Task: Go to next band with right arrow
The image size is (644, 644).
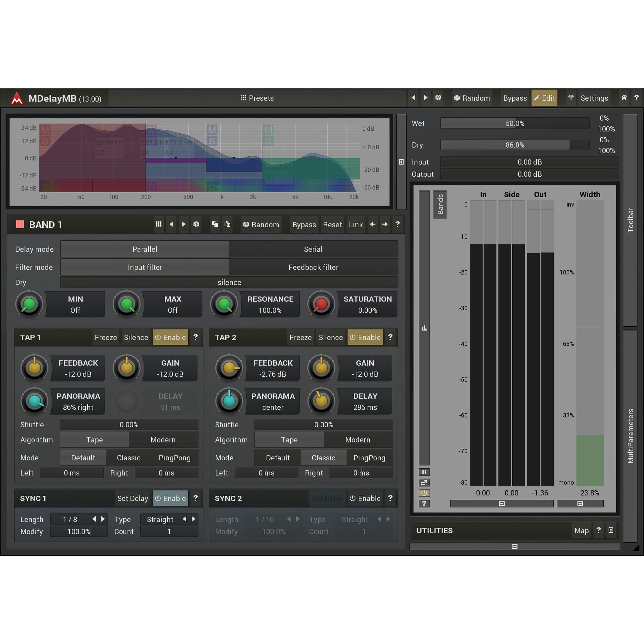Action: (x=385, y=224)
